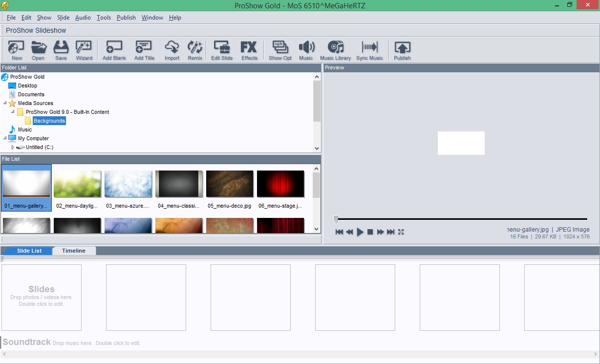This screenshot has height=364, width=600.
Task: Open the Publish menu
Action: pyautogui.click(x=126, y=18)
